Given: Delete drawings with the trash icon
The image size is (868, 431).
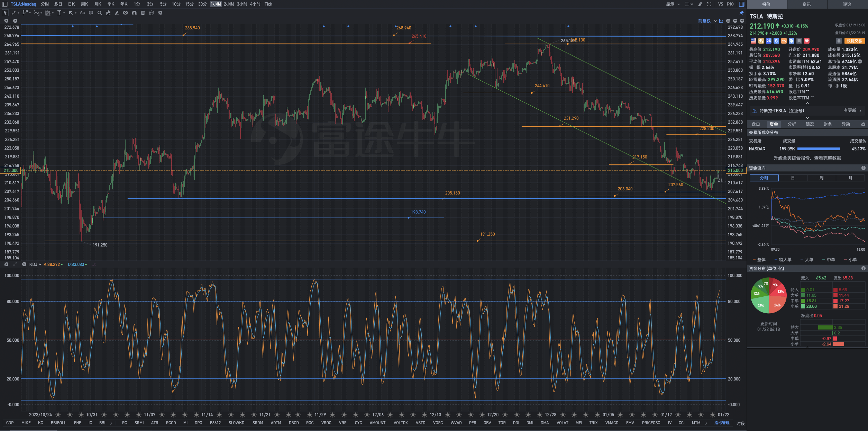Looking at the screenshot, I should click(143, 13).
